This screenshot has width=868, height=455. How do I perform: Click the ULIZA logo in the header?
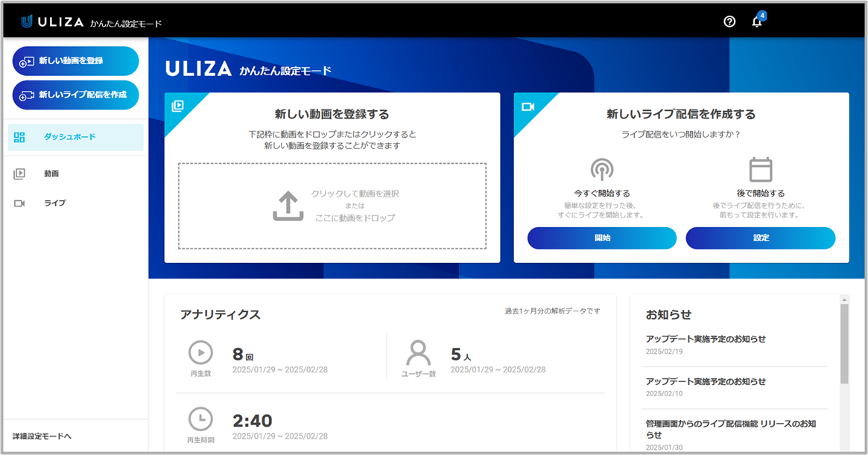click(53, 22)
